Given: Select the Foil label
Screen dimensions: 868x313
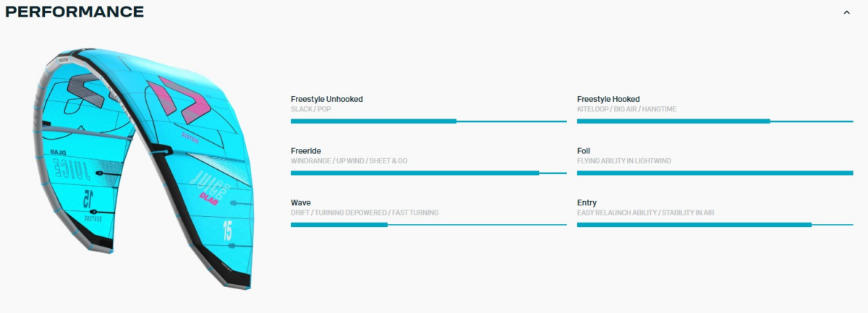Looking at the screenshot, I should (584, 150).
